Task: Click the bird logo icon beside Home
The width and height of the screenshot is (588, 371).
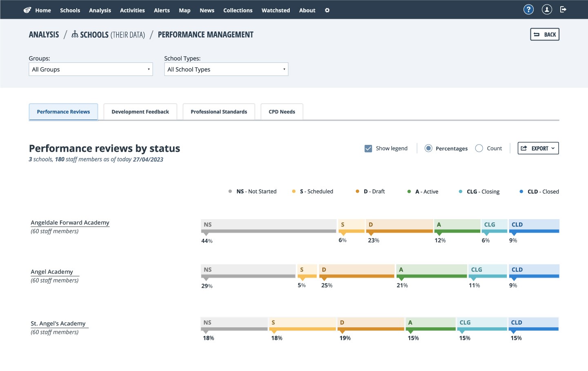Action: pyautogui.click(x=27, y=10)
